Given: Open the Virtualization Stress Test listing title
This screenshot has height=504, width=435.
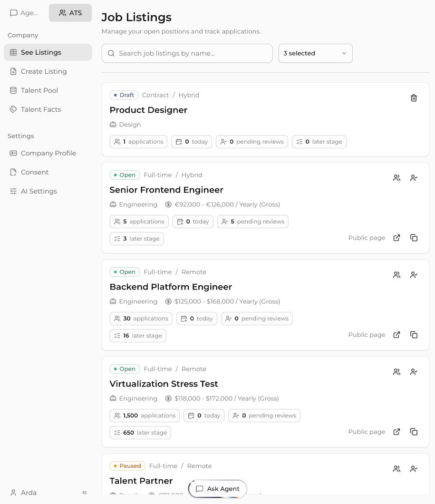Looking at the screenshot, I should pos(164,384).
